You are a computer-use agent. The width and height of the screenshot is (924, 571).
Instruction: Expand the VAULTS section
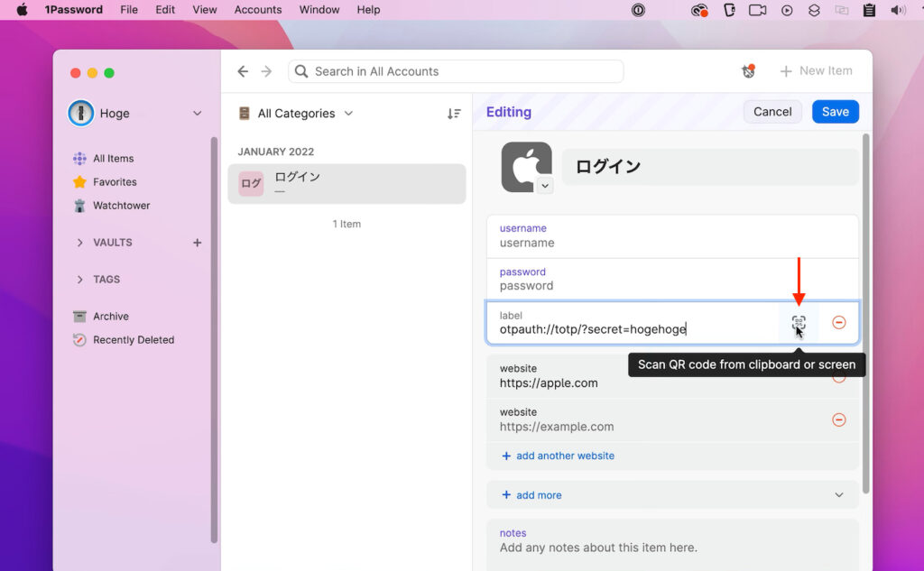tap(79, 243)
